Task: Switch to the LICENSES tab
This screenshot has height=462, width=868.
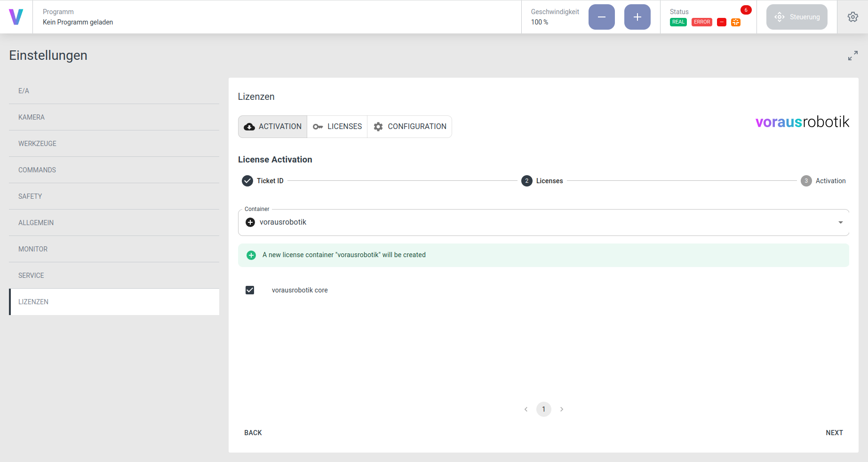Action: tap(337, 127)
